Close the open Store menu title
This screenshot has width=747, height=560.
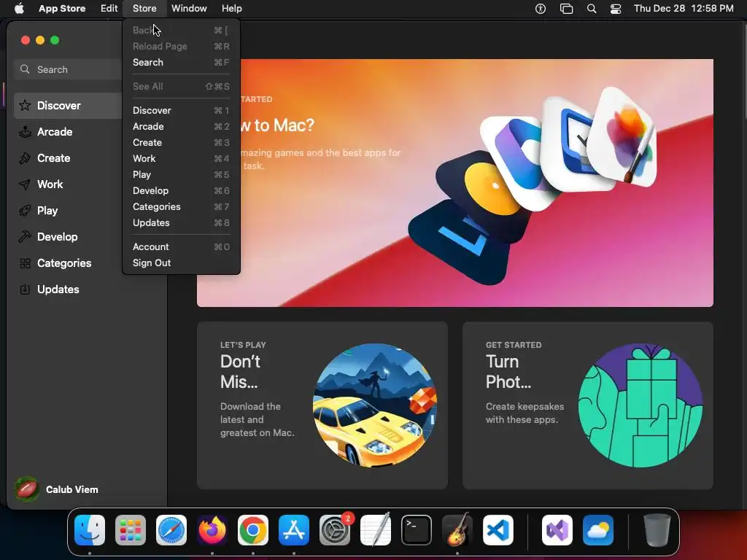(x=144, y=9)
